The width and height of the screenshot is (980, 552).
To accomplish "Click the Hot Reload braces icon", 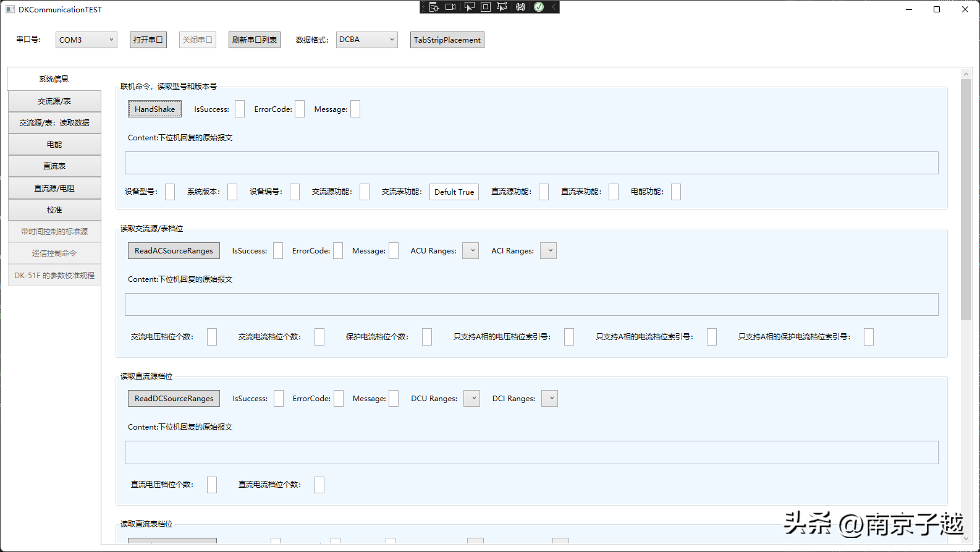I will [x=521, y=7].
